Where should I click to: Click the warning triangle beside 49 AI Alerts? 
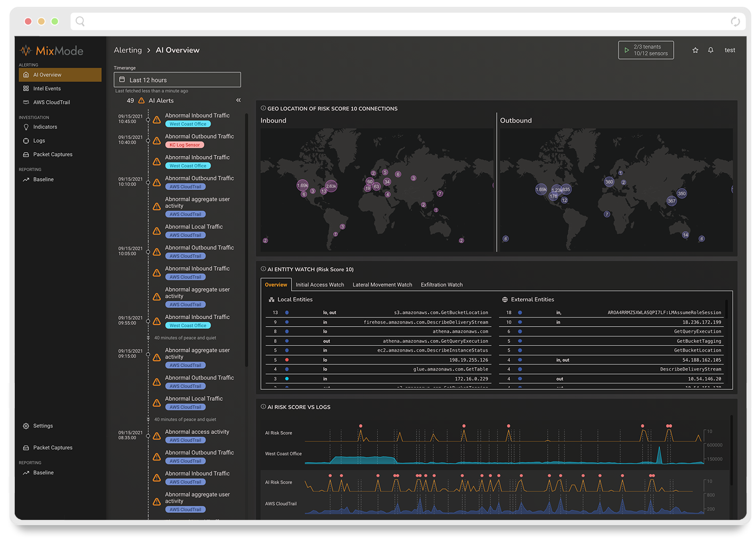(x=141, y=101)
